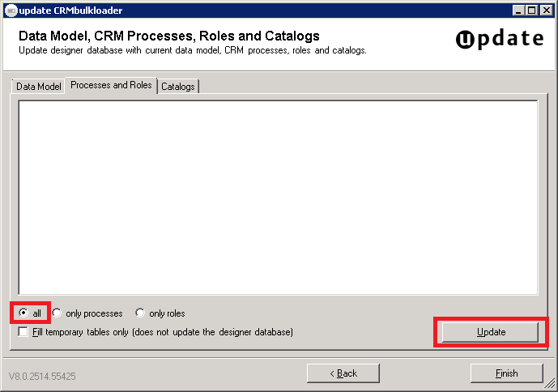Click the CRMbulkloader app icon in title bar
The width and height of the screenshot is (558, 392).
10,10
